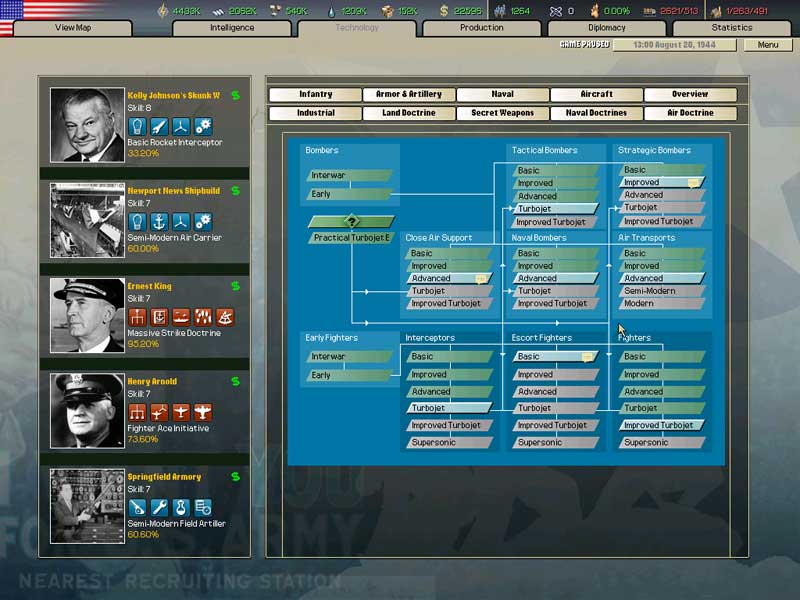The width and height of the screenshot is (800, 600).
Task: Click Ernest King's last orange doctrine icon
Action: pyautogui.click(x=225, y=317)
